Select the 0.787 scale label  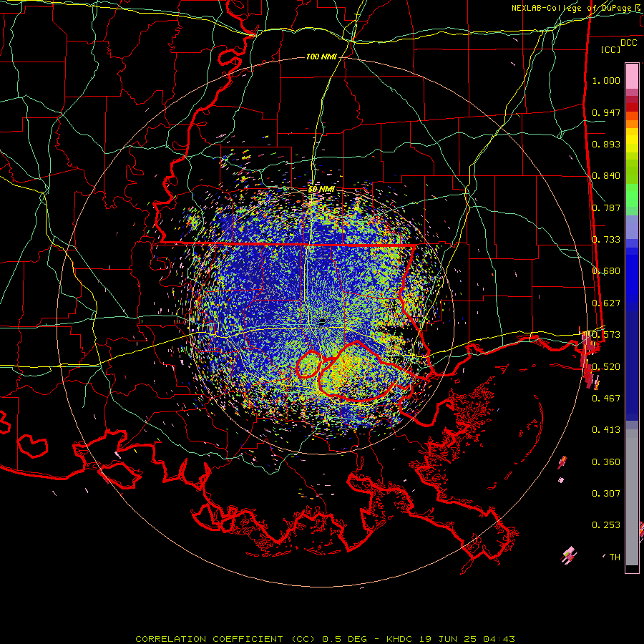[x=606, y=208]
